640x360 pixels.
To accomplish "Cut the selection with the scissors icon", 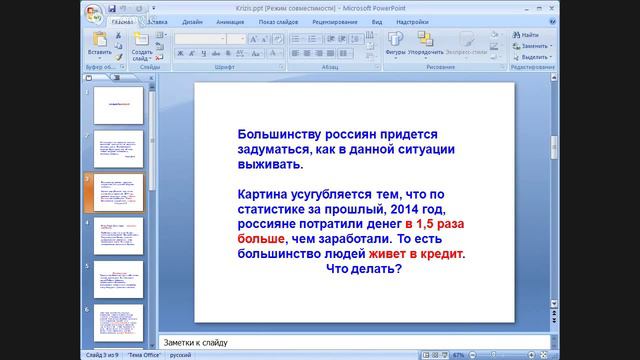I will [118, 36].
